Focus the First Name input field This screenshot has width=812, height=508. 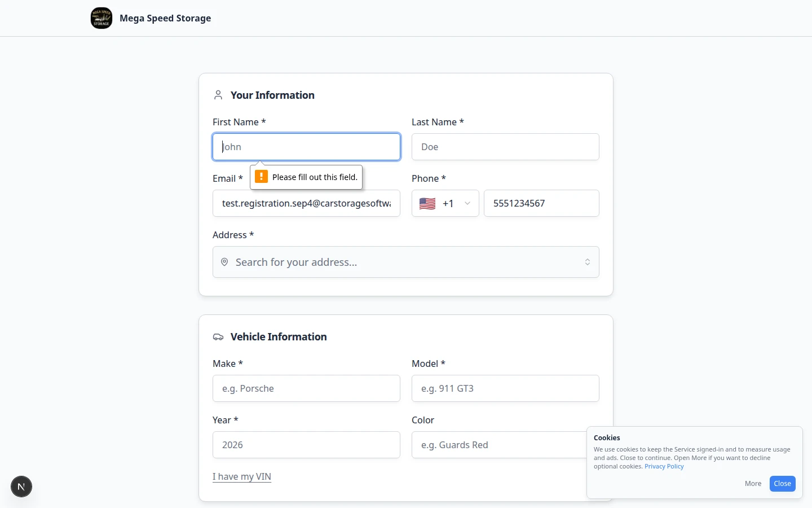pos(307,147)
